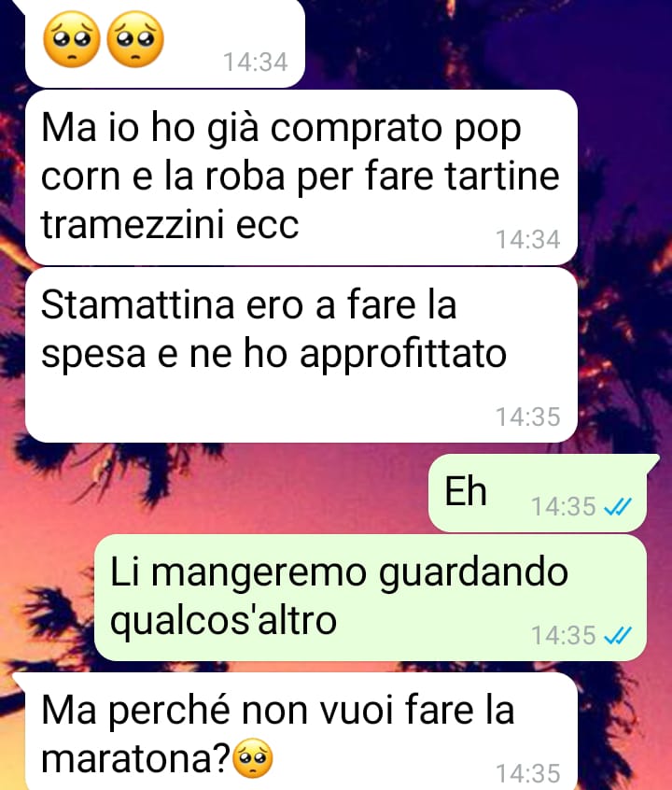The width and height of the screenshot is (672, 790).
Task: Tap the 14:35 timestamp on "Stamattina" message
Action: pos(528,417)
